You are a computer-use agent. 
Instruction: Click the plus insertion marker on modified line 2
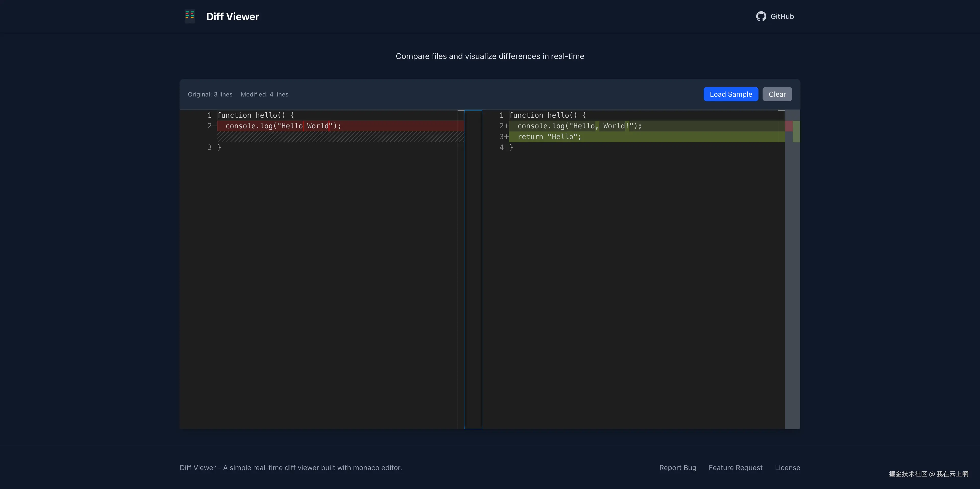point(506,126)
